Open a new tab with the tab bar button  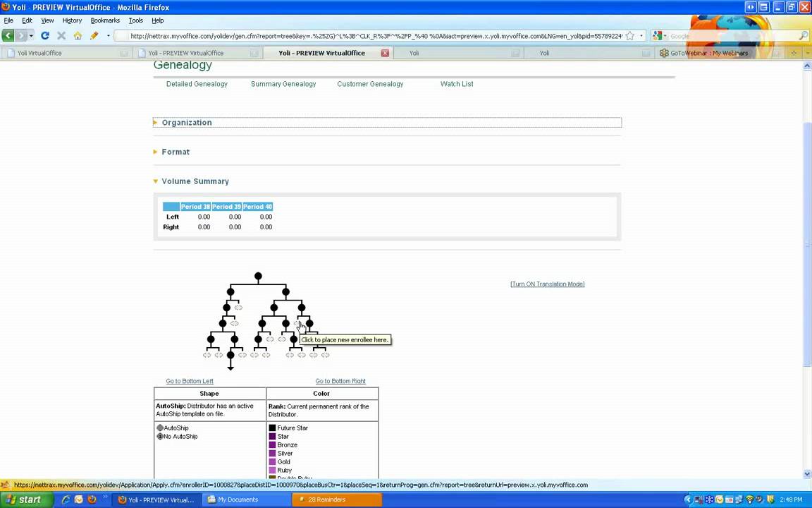(x=794, y=53)
